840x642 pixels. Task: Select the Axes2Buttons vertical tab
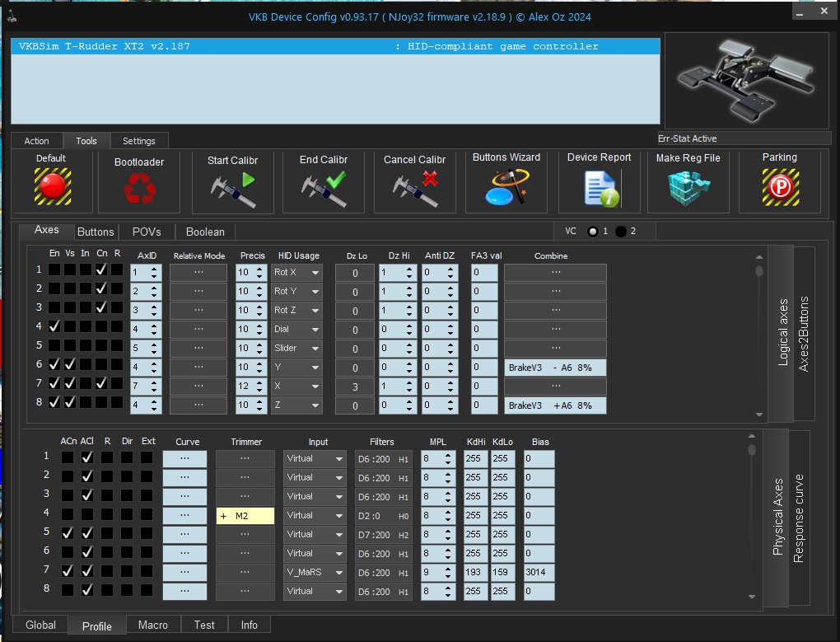click(804, 334)
